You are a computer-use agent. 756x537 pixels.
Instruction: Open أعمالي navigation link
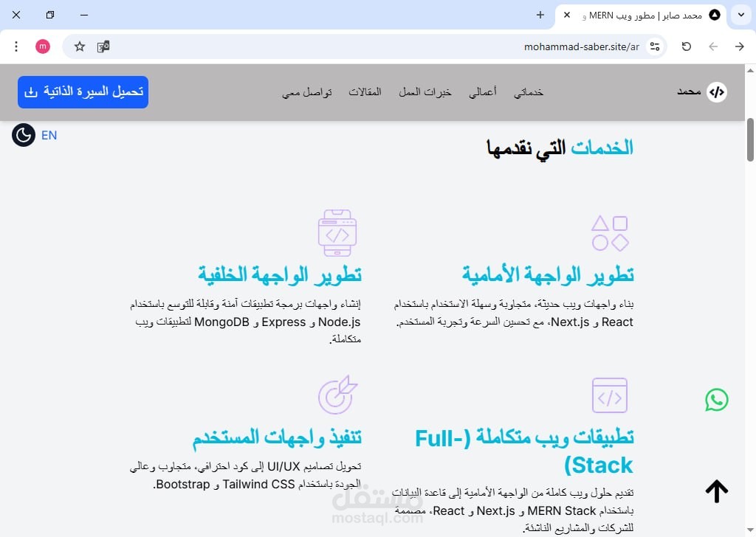(x=483, y=92)
